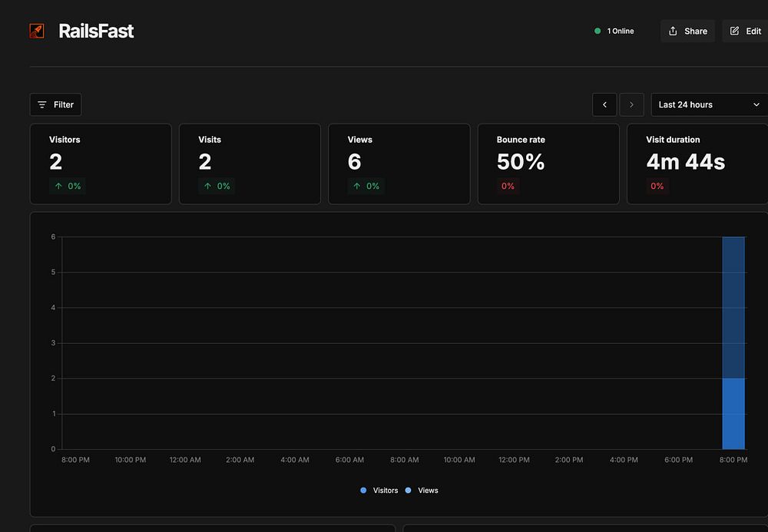Click the bright blue Visitors bar segment
This screenshot has height=532, width=768.
pyautogui.click(x=733, y=414)
